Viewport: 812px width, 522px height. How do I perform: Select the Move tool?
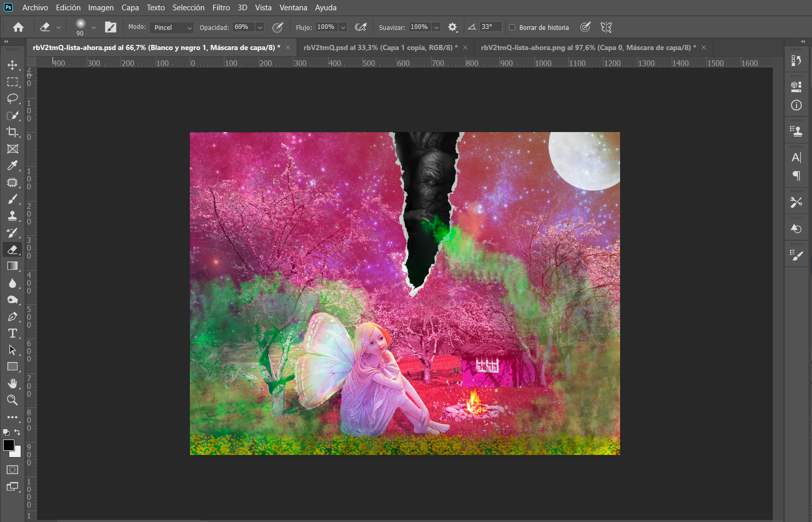[12, 65]
